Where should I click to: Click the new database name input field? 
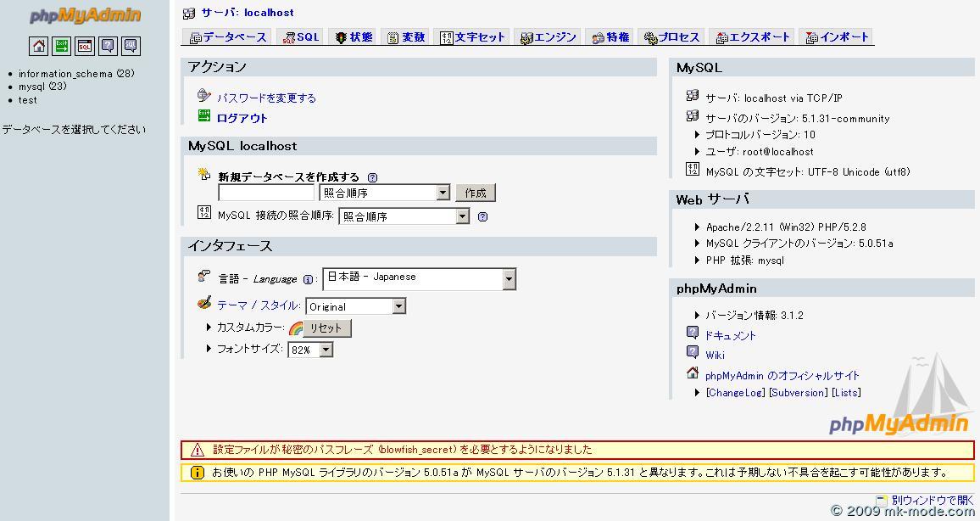point(266,193)
